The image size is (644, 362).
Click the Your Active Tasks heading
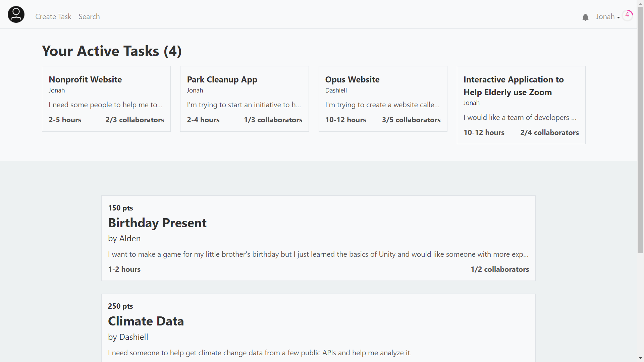(112, 51)
